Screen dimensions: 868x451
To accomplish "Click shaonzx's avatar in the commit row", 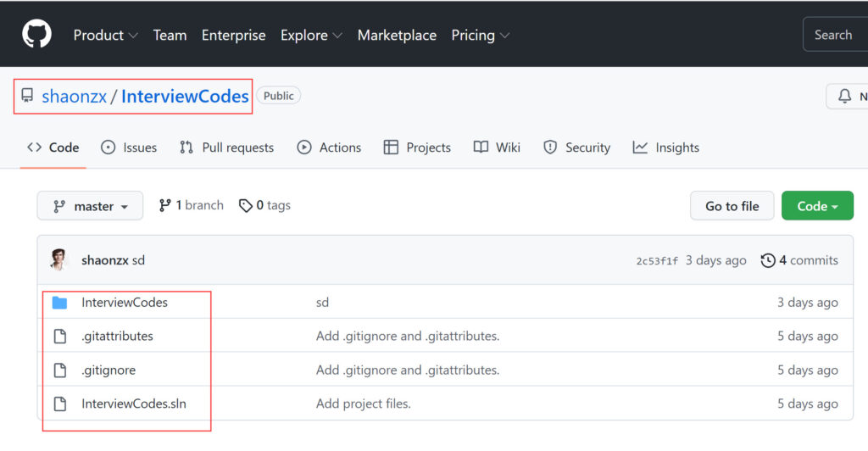I will tap(59, 260).
